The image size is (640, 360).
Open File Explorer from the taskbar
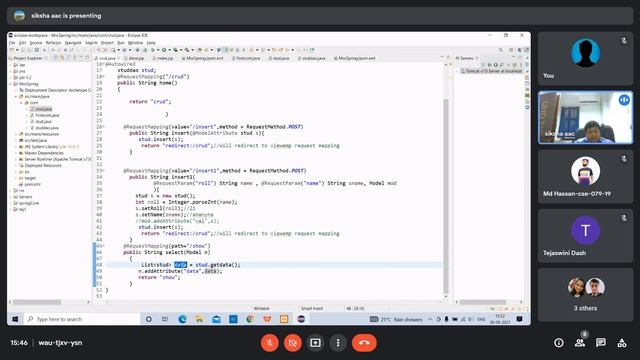point(199,319)
